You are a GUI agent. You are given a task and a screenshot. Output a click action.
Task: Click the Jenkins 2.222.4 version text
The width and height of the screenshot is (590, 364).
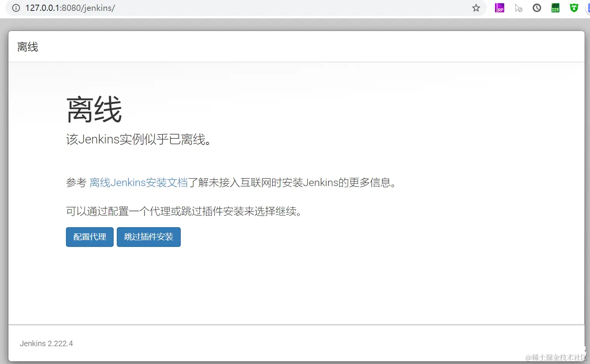click(46, 343)
